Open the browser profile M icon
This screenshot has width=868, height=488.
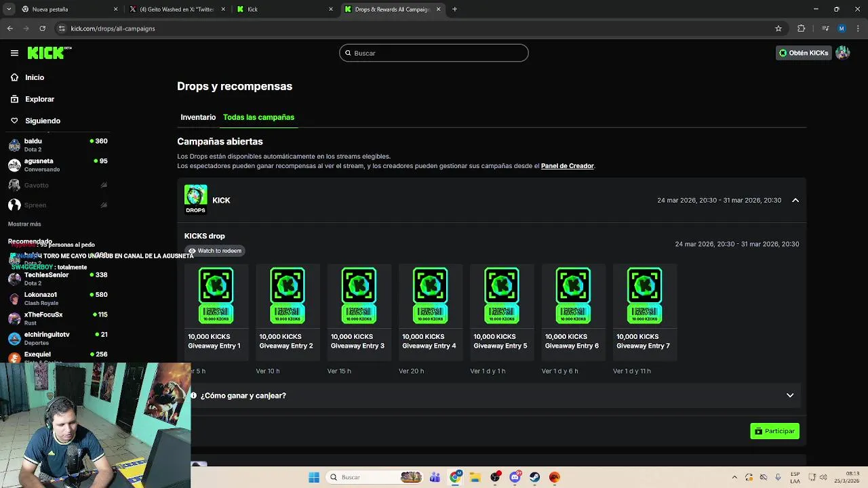[x=842, y=28]
